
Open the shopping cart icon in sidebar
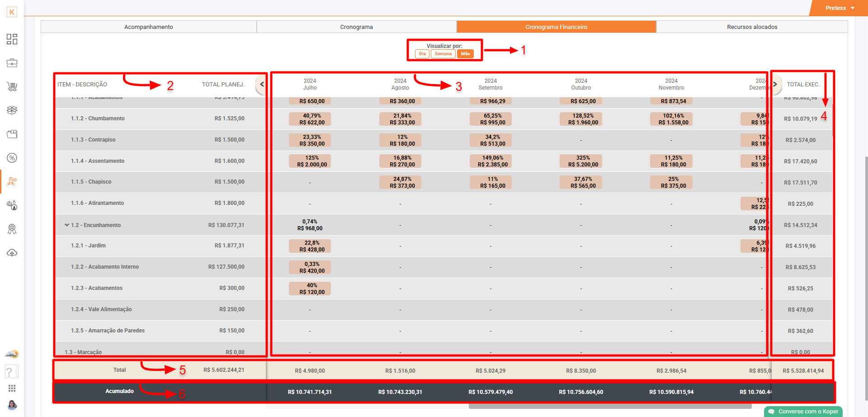coord(12,86)
